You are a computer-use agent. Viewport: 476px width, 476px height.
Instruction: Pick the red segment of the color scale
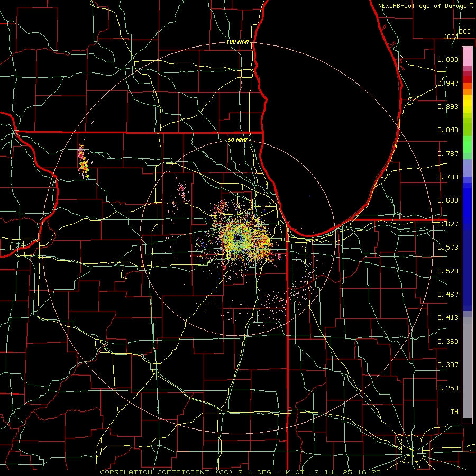tap(467, 79)
